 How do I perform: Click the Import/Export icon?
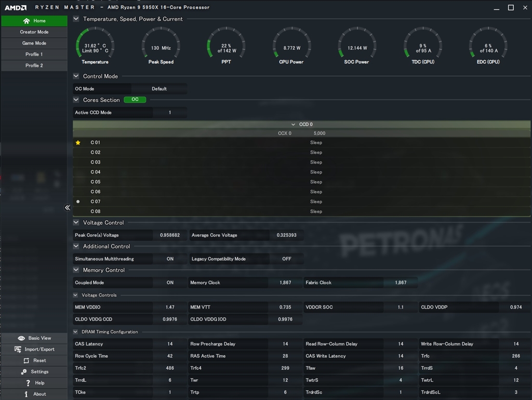click(x=18, y=350)
